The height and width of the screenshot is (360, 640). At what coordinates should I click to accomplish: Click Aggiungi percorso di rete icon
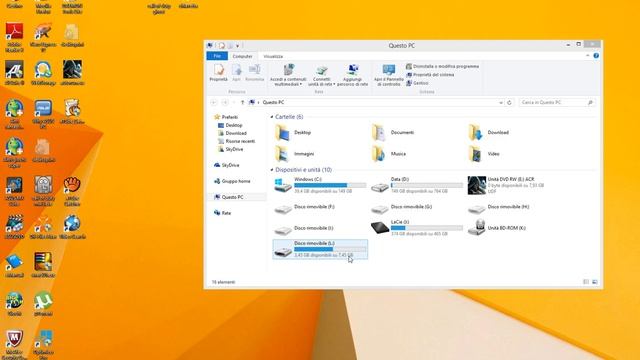click(x=353, y=75)
